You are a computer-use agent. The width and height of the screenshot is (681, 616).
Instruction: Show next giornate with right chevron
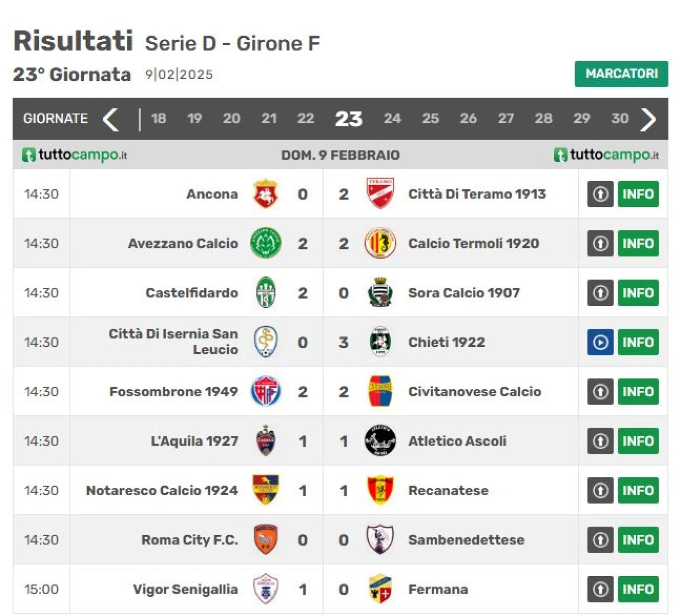click(x=648, y=119)
